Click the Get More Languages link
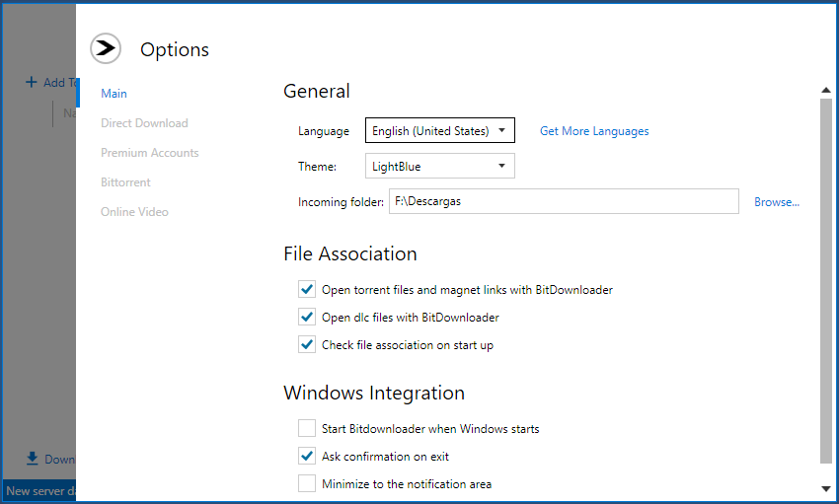The width and height of the screenshot is (839, 504). (x=594, y=131)
